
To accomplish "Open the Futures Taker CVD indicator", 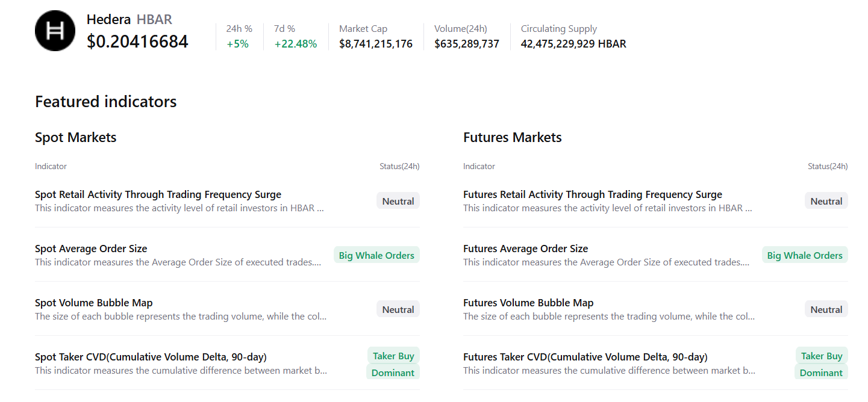I will pos(585,356).
